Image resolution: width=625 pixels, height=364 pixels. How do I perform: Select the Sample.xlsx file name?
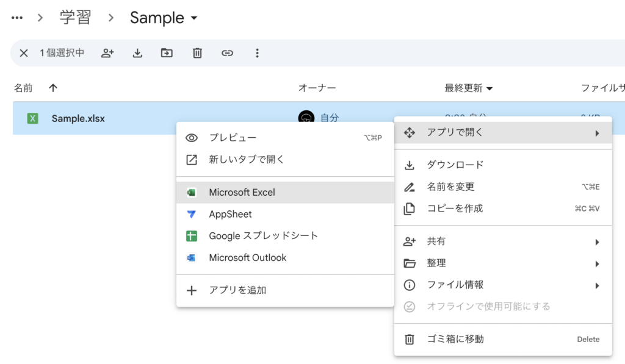point(78,118)
